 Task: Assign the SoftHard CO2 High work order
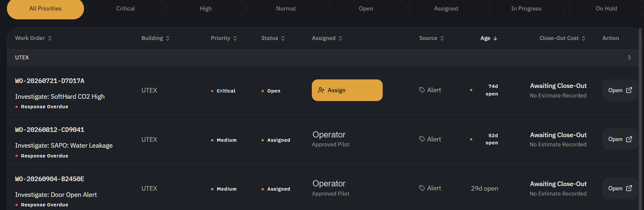click(x=347, y=90)
